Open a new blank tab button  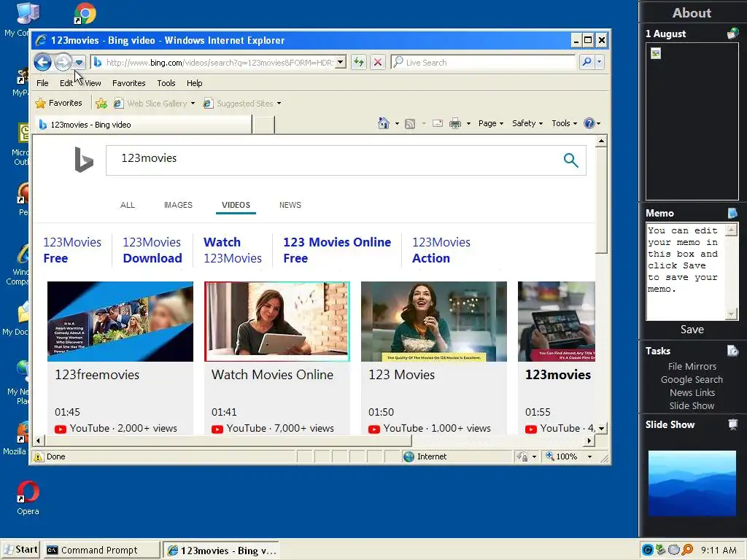point(263,125)
